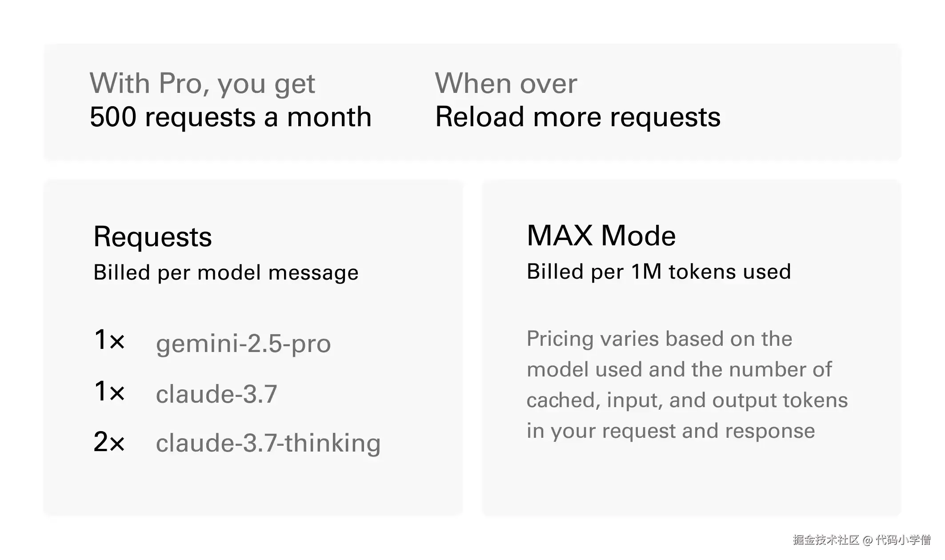Click the 'Requests' card heading
The image size is (945, 560).
[x=152, y=238]
